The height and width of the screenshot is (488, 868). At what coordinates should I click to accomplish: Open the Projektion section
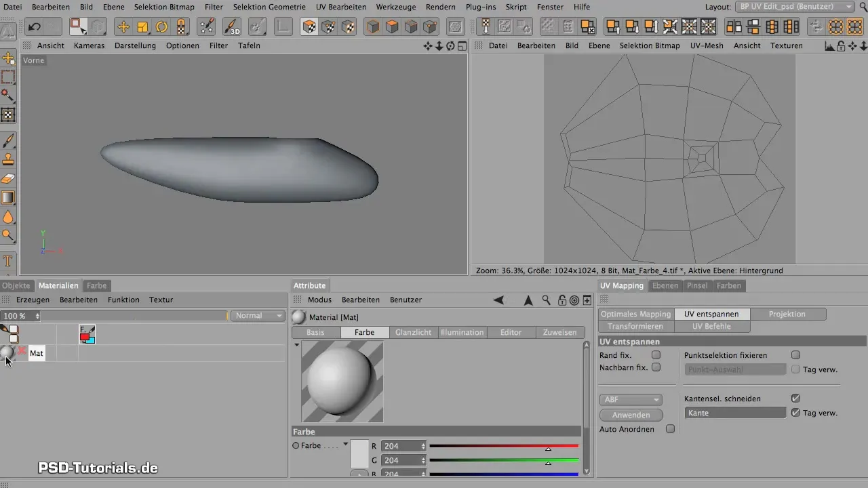(787, 314)
